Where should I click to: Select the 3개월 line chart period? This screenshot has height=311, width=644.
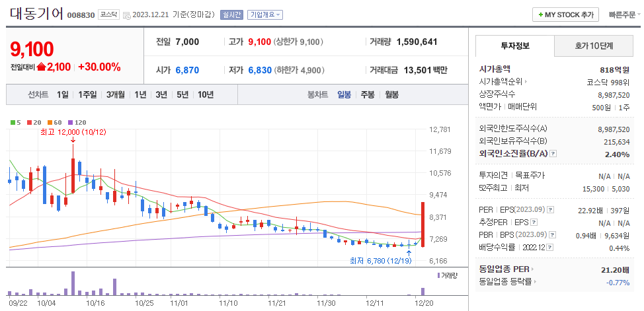coord(116,95)
